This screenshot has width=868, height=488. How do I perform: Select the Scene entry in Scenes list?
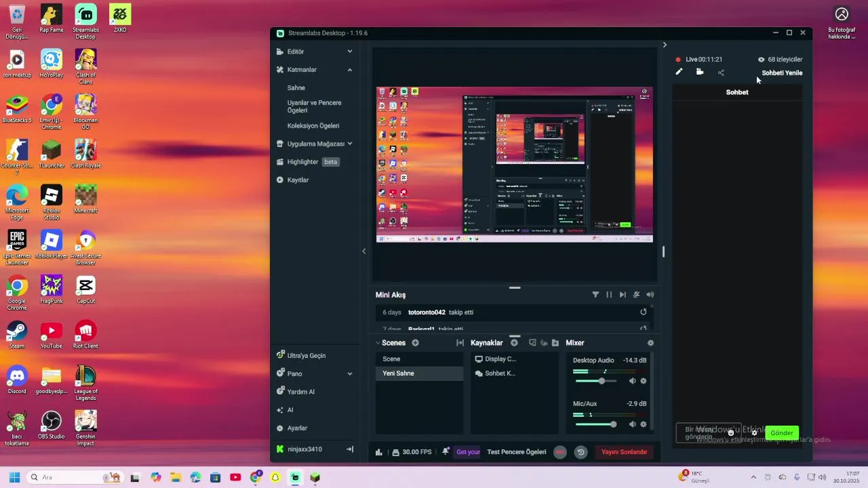pyautogui.click(x=420, y=359)
